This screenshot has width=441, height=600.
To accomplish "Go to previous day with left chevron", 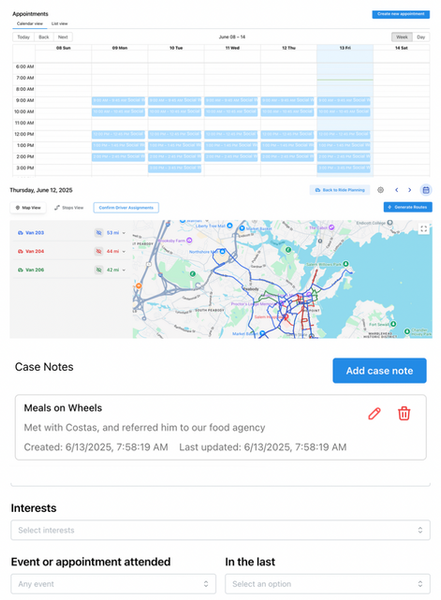I will [x=397, y=190].
